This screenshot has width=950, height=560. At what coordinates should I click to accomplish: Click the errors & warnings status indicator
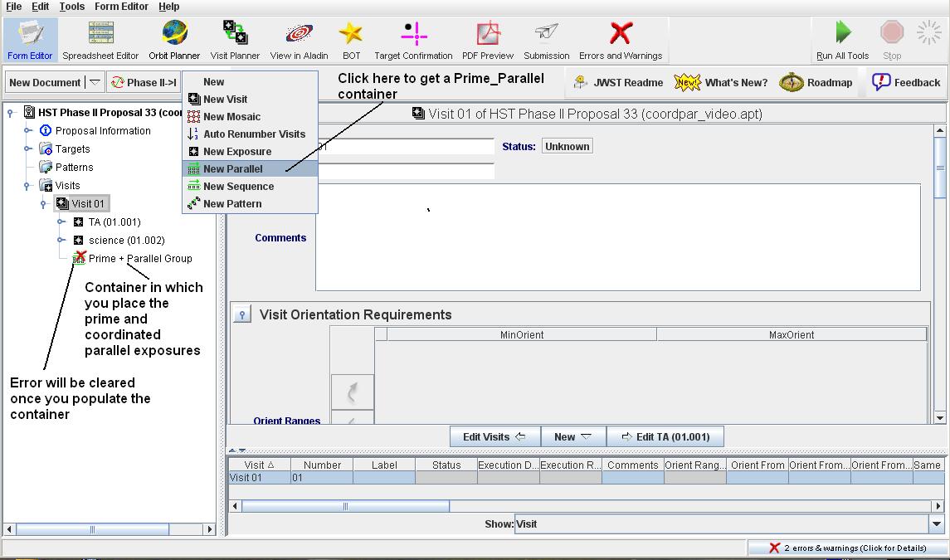tap(847, 548)
